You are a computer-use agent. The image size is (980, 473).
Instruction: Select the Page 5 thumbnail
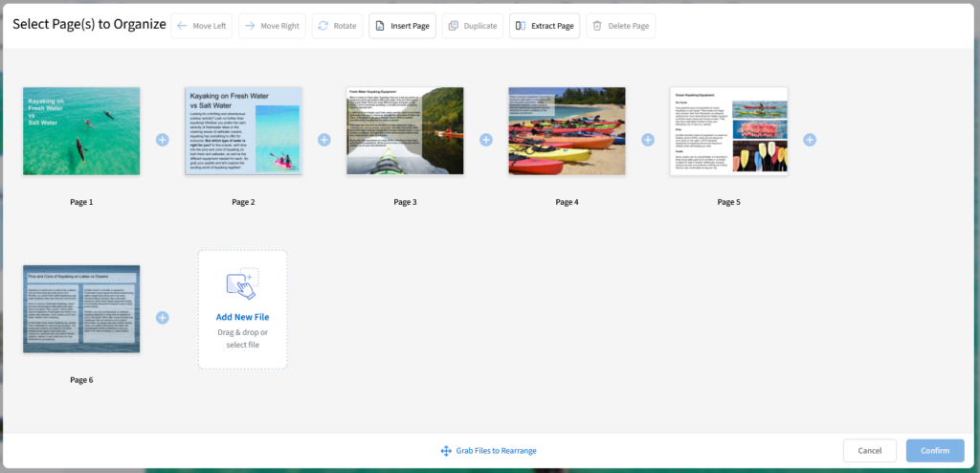point(728,131)
